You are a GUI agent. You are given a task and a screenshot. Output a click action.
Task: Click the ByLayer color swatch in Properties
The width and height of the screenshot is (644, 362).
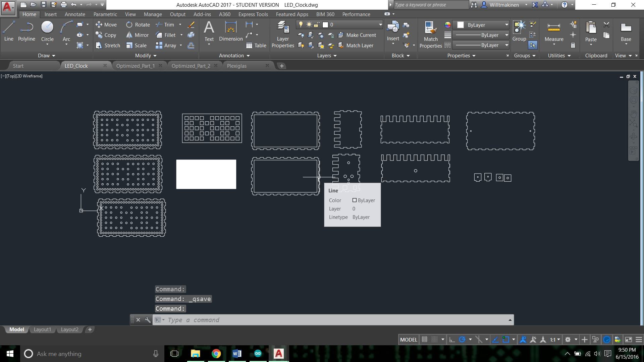461,25
